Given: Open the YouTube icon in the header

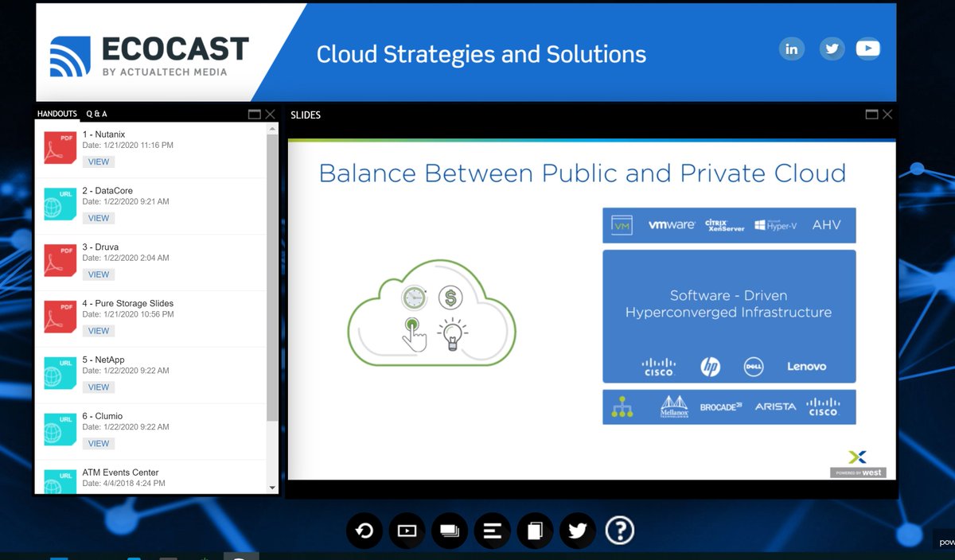Looking at the screenshot, I should [868, 49].
